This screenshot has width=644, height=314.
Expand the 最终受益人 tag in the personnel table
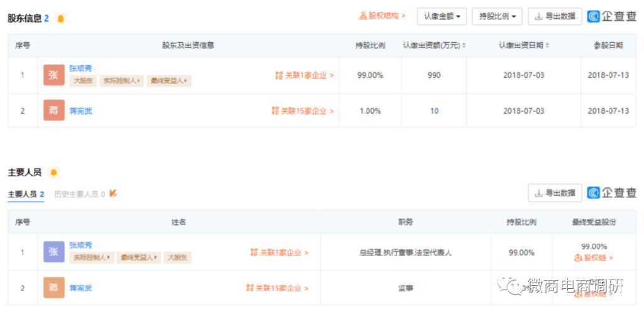coord(139,258)
